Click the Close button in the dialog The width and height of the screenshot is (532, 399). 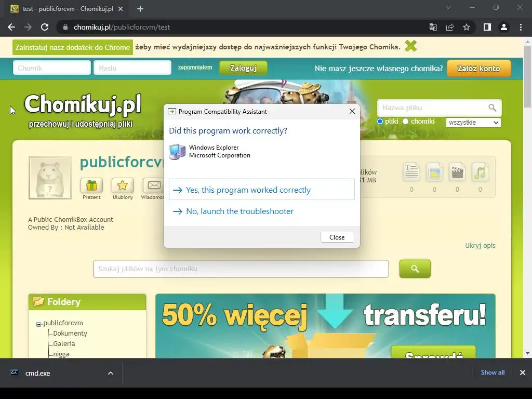[337, 237]
